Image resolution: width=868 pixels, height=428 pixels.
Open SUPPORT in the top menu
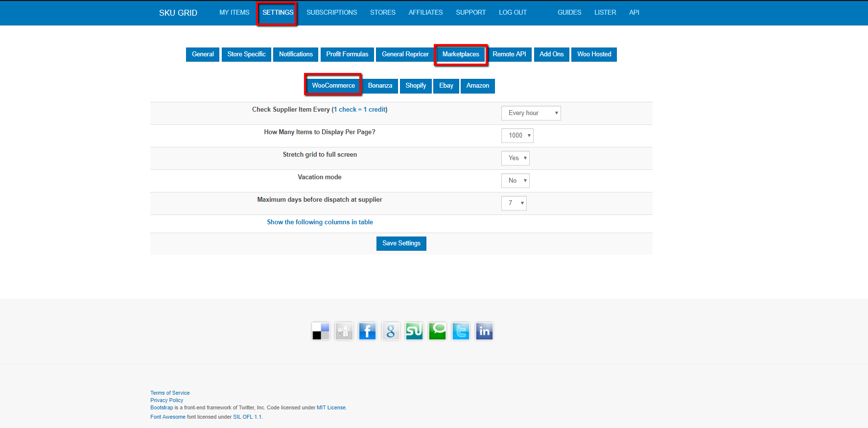471,13
